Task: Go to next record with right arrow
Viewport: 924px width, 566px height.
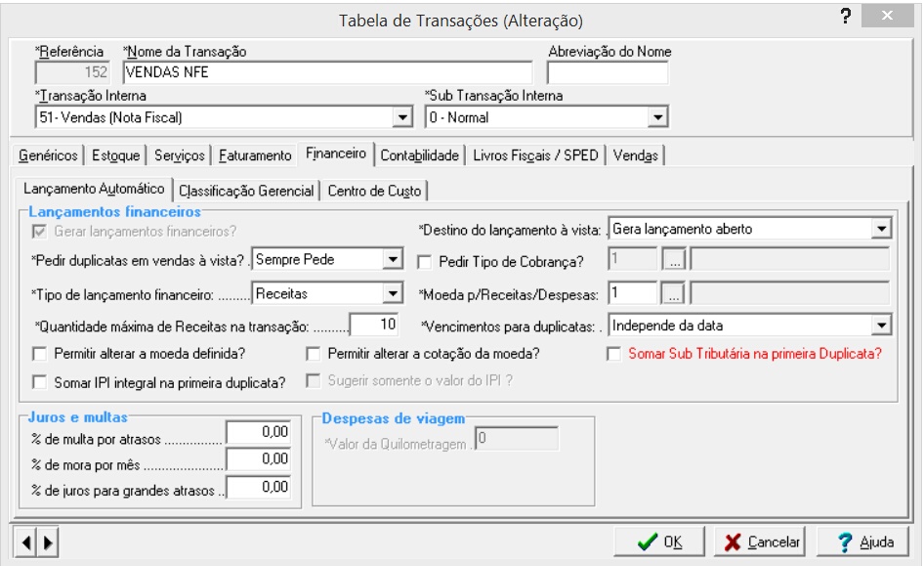Action: (48, 542)
